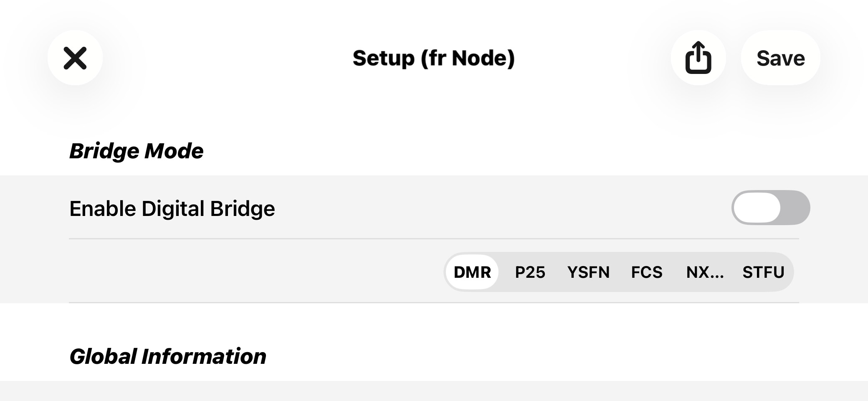This screenshot has height=401, width=868.
Task: Click the Bridge Mode section heading
Action: (136, 151)
